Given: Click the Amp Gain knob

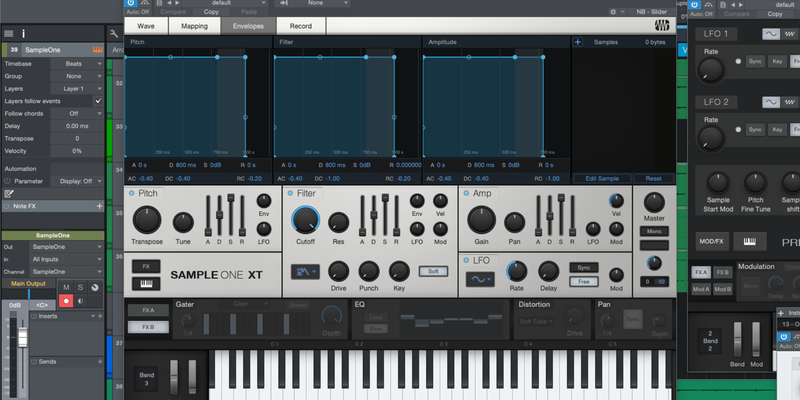Looking at the screenshot, I should point(482,221).
